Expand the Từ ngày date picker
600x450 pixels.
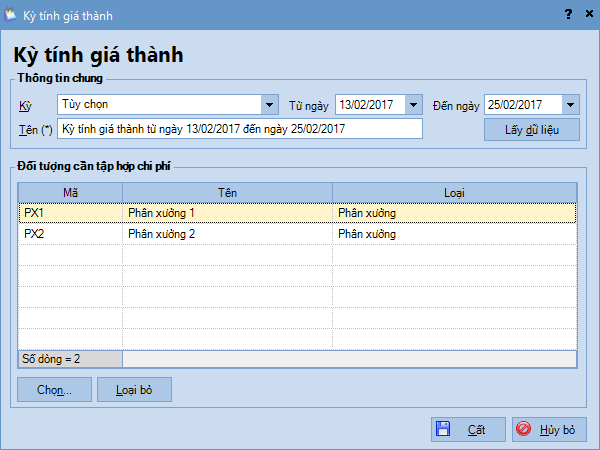[x=414, y=105]
